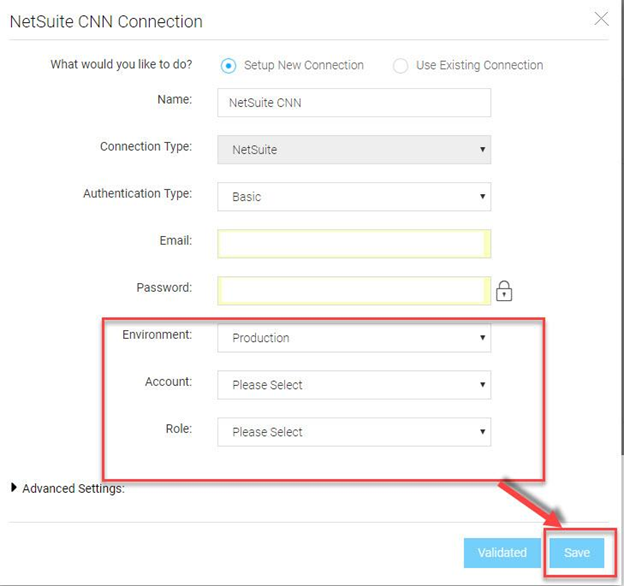Viewport: 624px width, 586px height.
Task: Open the Authentication Type dropdown showing Basic
Action: [x=354, y=197]
